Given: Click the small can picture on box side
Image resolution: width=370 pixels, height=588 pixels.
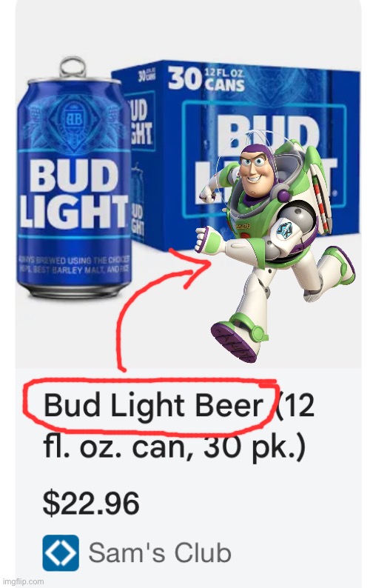Looking at the screenshot, I should (x=138, y=201).
